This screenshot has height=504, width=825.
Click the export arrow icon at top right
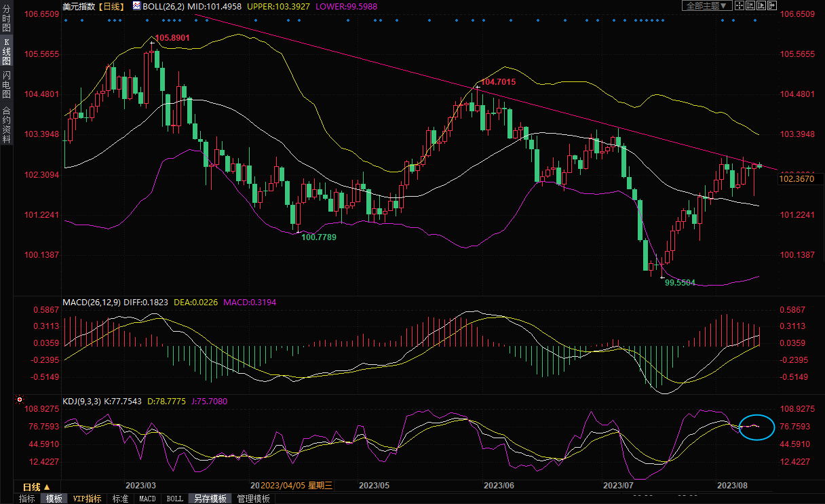772,5
